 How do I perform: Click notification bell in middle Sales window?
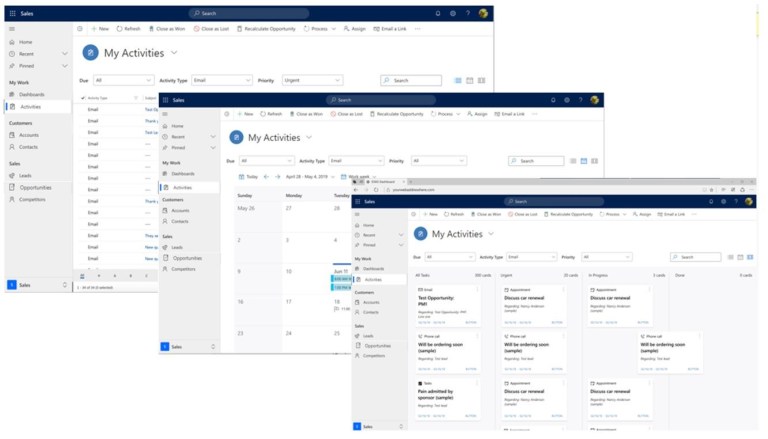tap(553, 100)
